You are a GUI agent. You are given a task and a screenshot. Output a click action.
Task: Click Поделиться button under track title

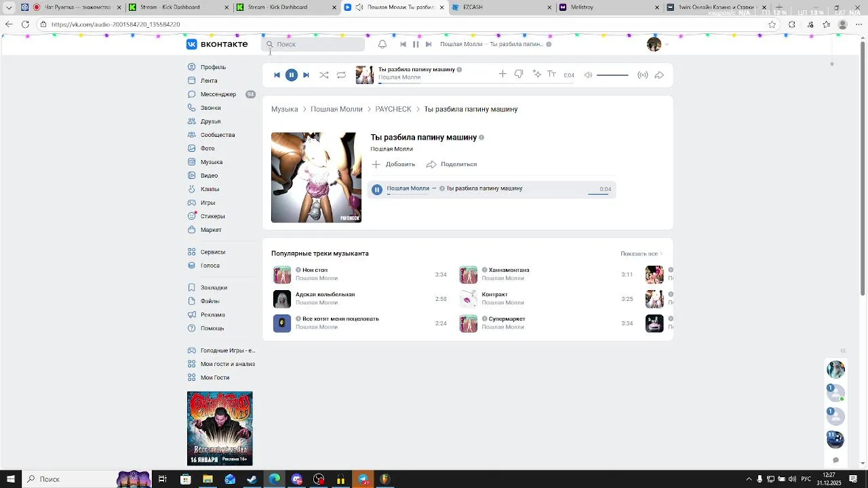[452, 164]
